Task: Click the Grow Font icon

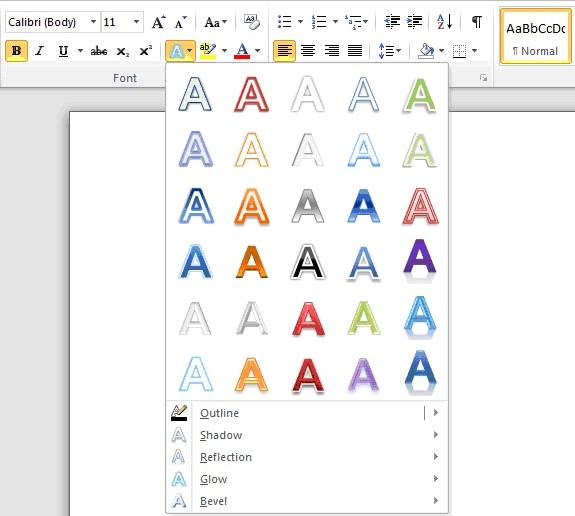Action: tap(158, 22)
